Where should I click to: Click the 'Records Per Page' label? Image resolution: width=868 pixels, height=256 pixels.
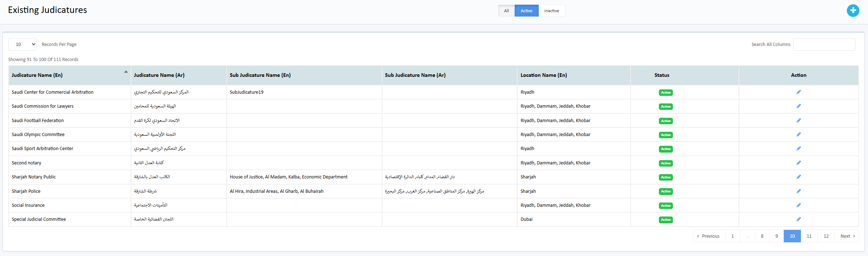59,45
